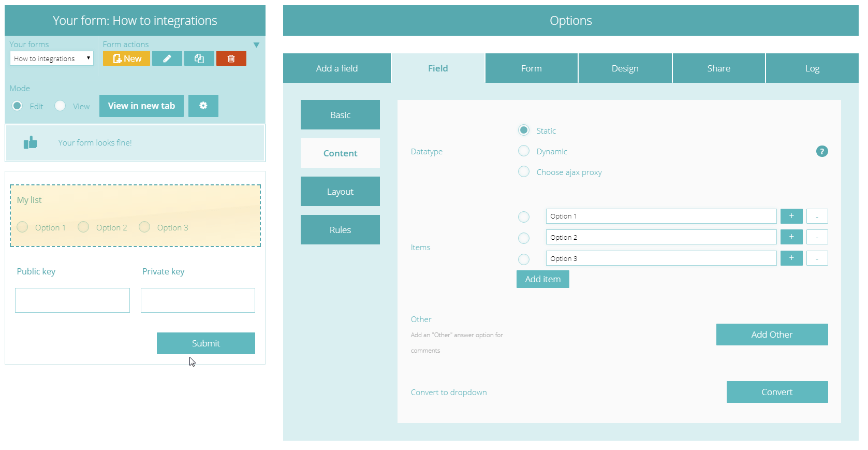Screen dimensions: 868x450
Task: Open the Log tab
Action: tap(812, 68)
